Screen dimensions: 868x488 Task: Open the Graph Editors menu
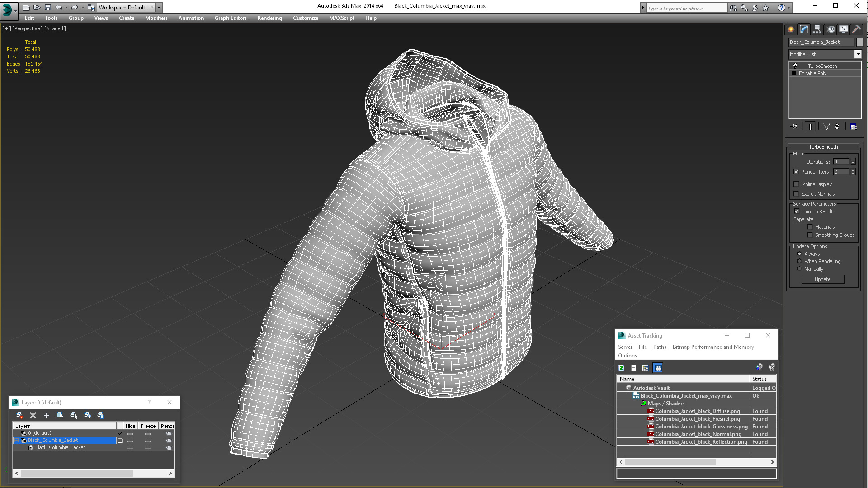click(x=231, y=18)
